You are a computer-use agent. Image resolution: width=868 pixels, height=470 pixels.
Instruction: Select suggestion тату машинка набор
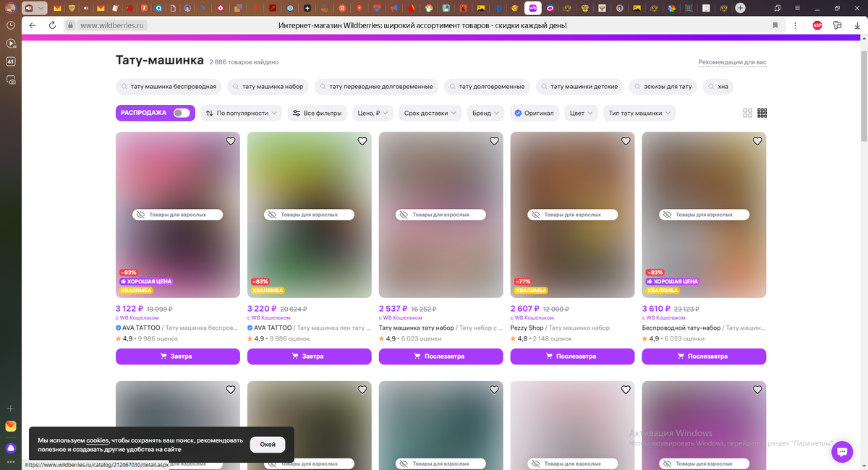click(x=268, y=87)
